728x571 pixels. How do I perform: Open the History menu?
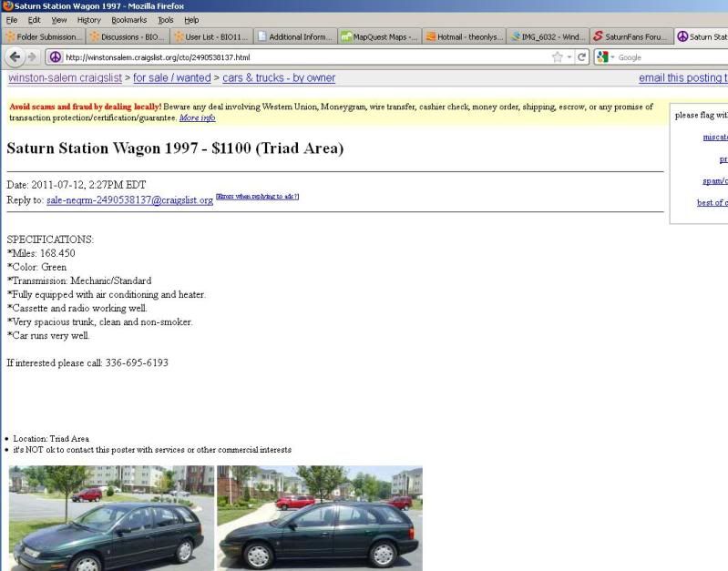pos(88,20)
